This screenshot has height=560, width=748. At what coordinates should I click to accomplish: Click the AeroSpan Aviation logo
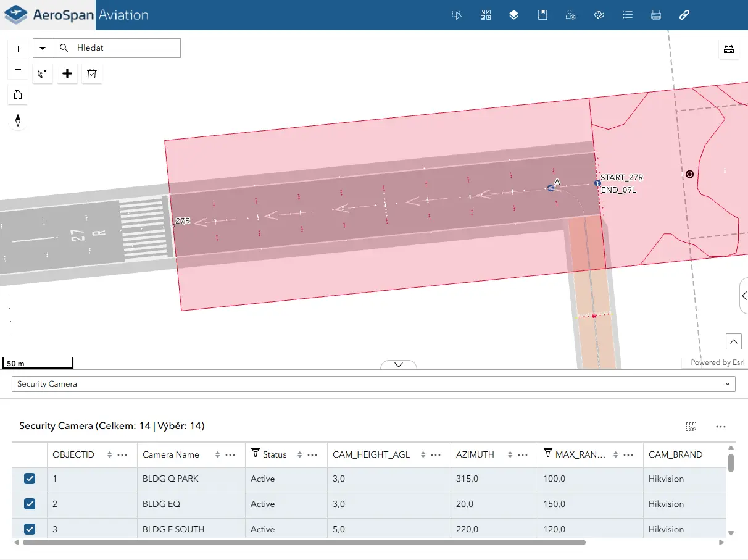77,15
